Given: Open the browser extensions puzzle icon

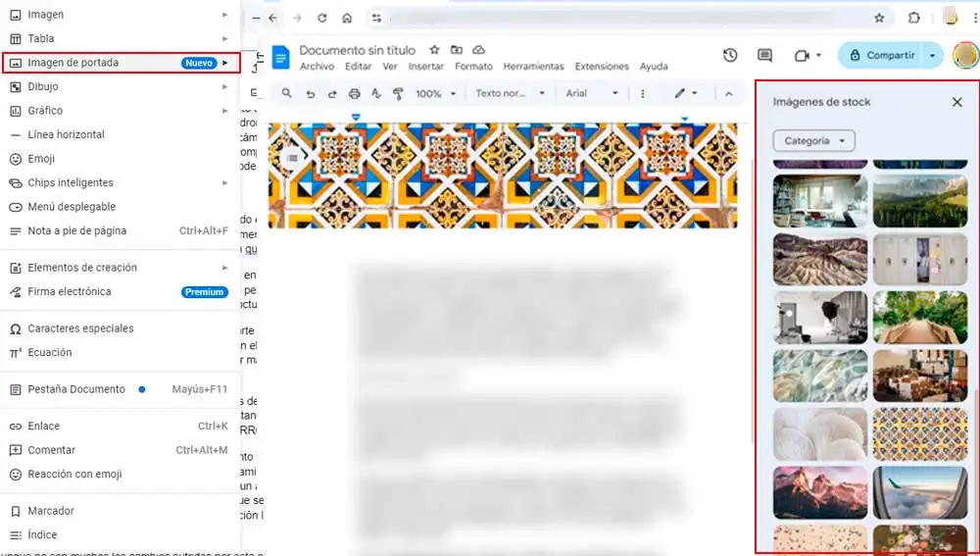Looking at the screenshot, I should pos(914,18).
